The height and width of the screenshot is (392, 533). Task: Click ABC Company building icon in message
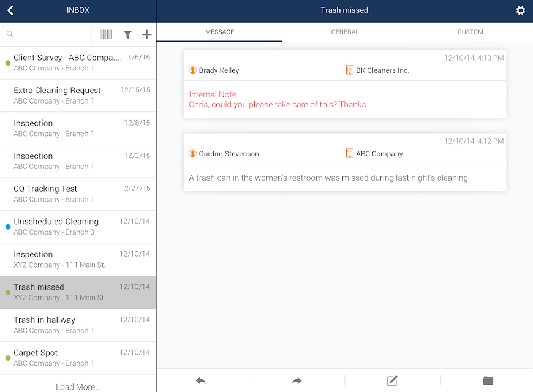(x=349, y=153)
